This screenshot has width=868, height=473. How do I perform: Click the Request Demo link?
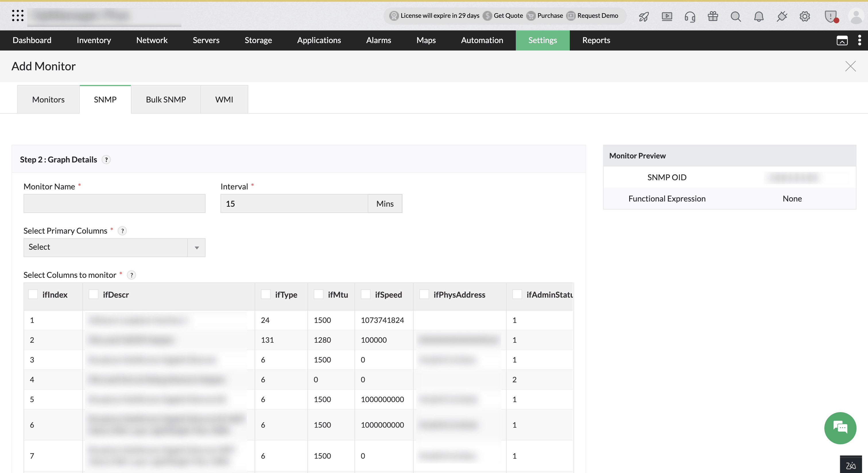click(x=597, y=15)
